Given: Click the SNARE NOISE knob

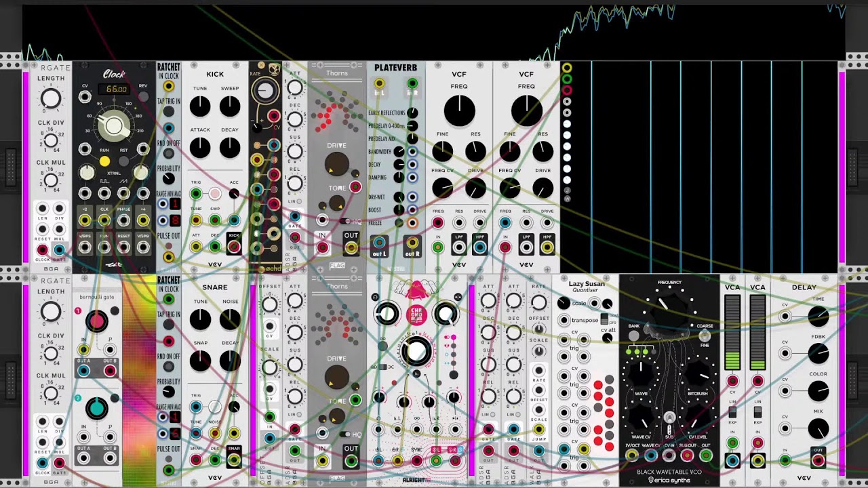Looking at the screenshot, I should click(x=230, y=319).
